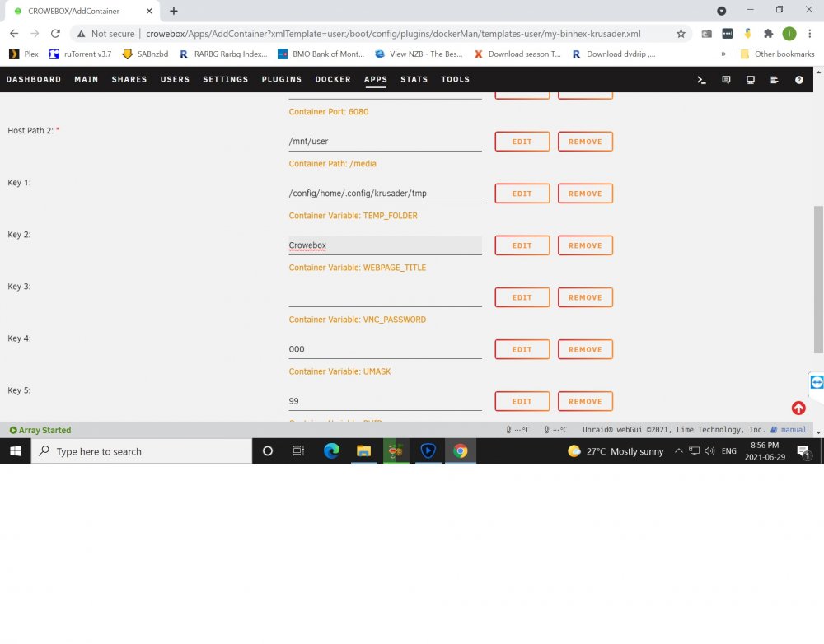Go back in browser history
The image size is (824, 644).
pyautogui.click(x=14, y=34)
